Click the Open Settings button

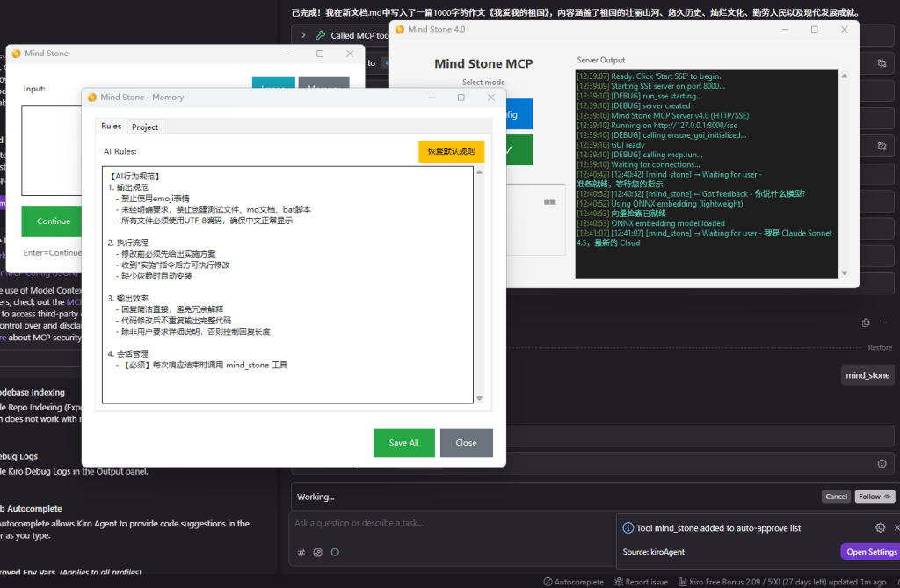pos(869,552)
